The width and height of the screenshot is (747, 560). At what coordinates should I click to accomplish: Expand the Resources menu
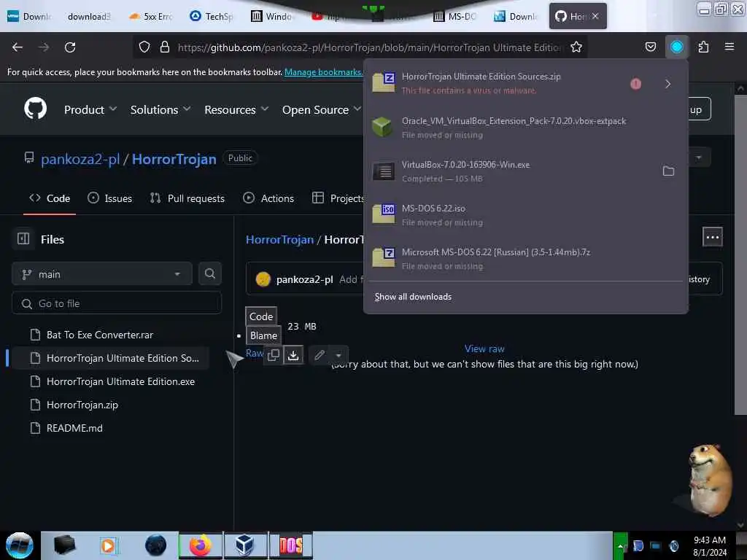tap(236, 109)
